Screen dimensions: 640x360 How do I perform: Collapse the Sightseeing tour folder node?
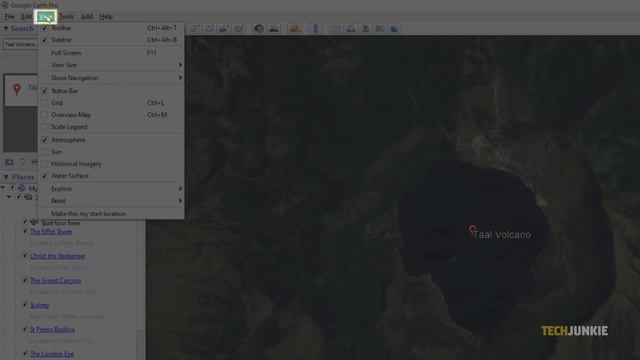coord(9,197)
